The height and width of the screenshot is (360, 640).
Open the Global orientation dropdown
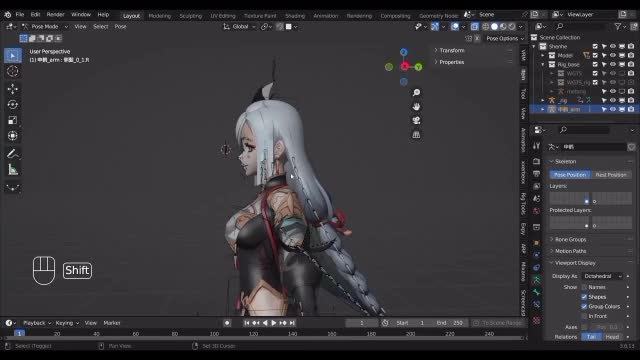coord(240,27)
